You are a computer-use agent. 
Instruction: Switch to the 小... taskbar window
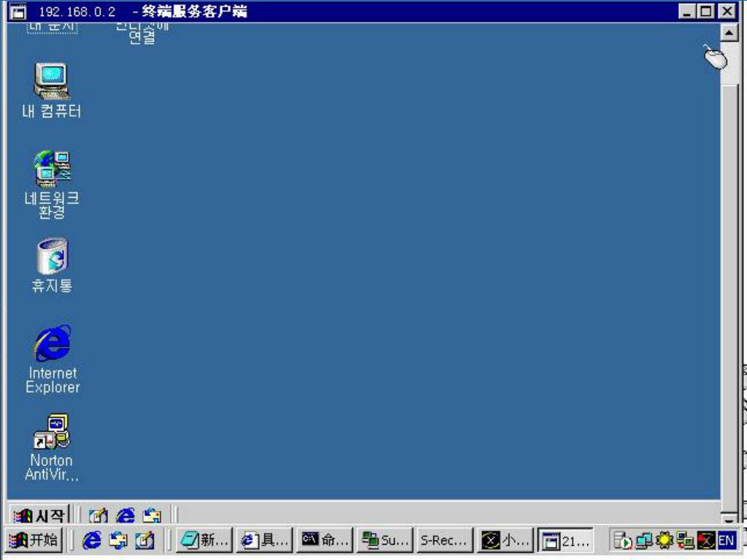point(505,540)
